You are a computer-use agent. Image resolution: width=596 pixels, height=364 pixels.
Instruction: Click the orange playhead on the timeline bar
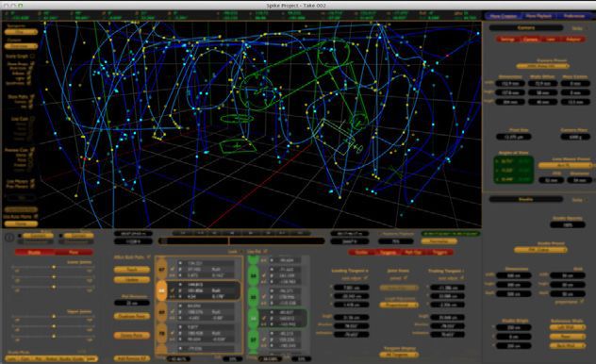(228, 241)
